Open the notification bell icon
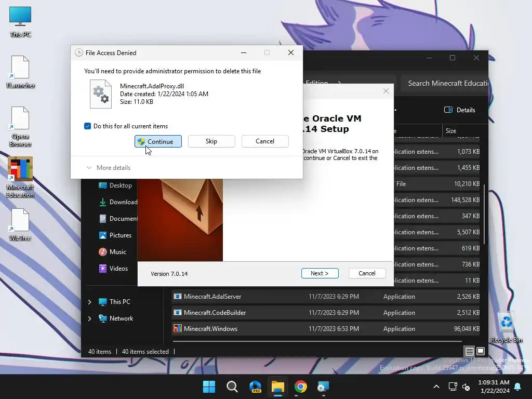 [518, 387]
